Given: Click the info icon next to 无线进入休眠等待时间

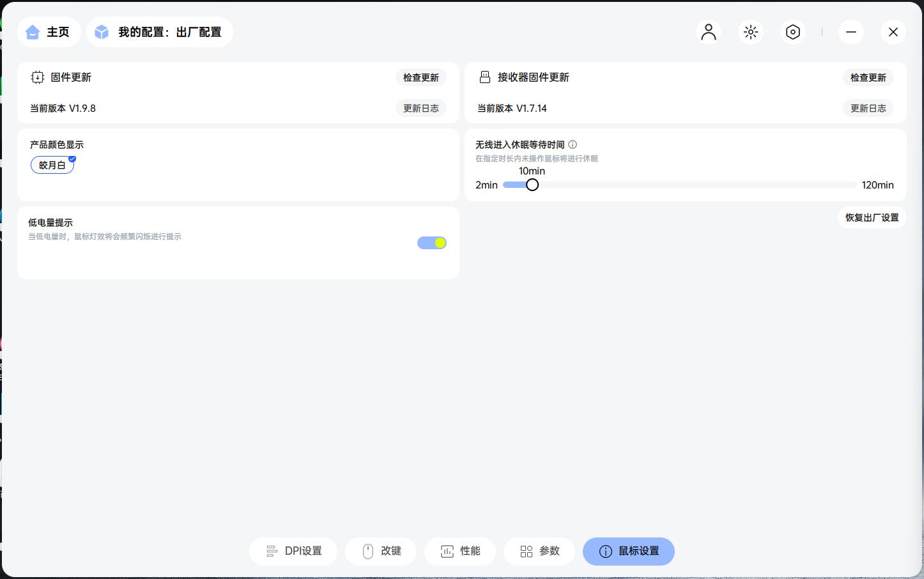Looking at the screenshot, I should point(573,144).
